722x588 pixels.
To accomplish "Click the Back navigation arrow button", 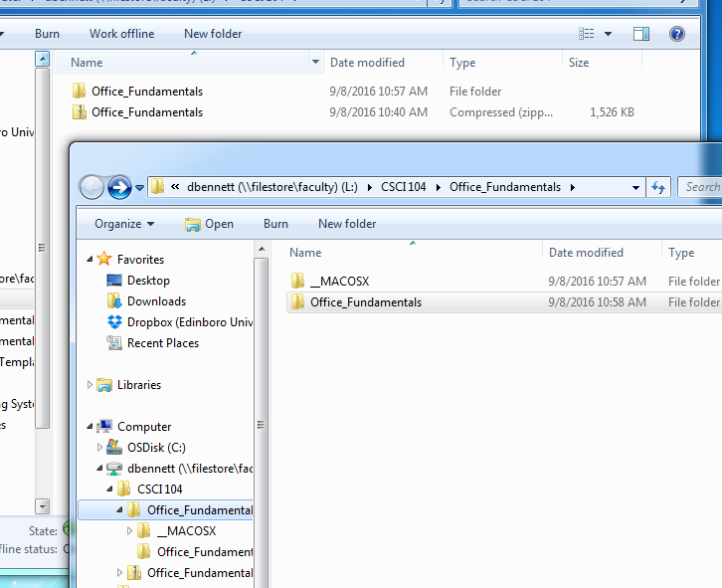I will pyautogui.click(x=92, y=187).
